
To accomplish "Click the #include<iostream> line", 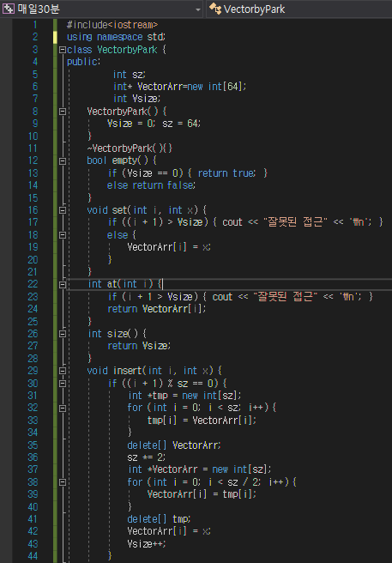I will coord(112,25).
